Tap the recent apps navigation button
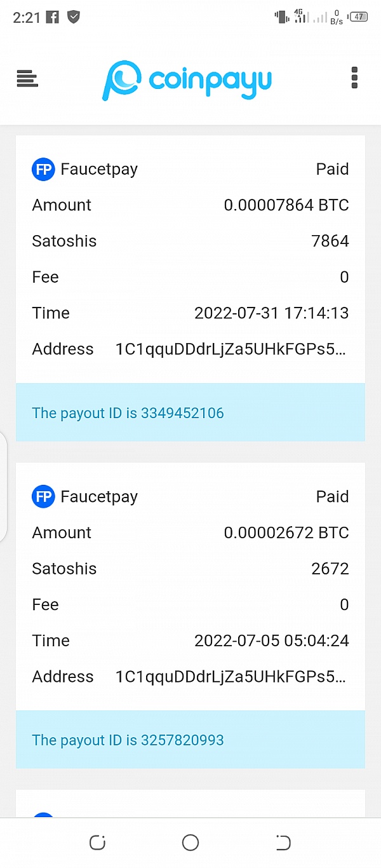This screenshot has height=868, width=381. [97, 843]
